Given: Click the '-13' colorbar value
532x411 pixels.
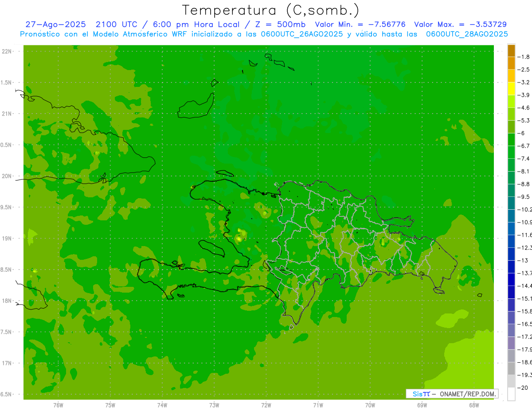Looking at the screenshot, I should (523, 260).
